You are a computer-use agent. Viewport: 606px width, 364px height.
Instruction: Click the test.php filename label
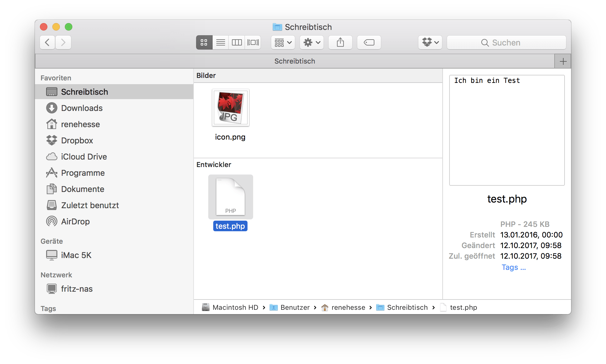tap(230, 226)
